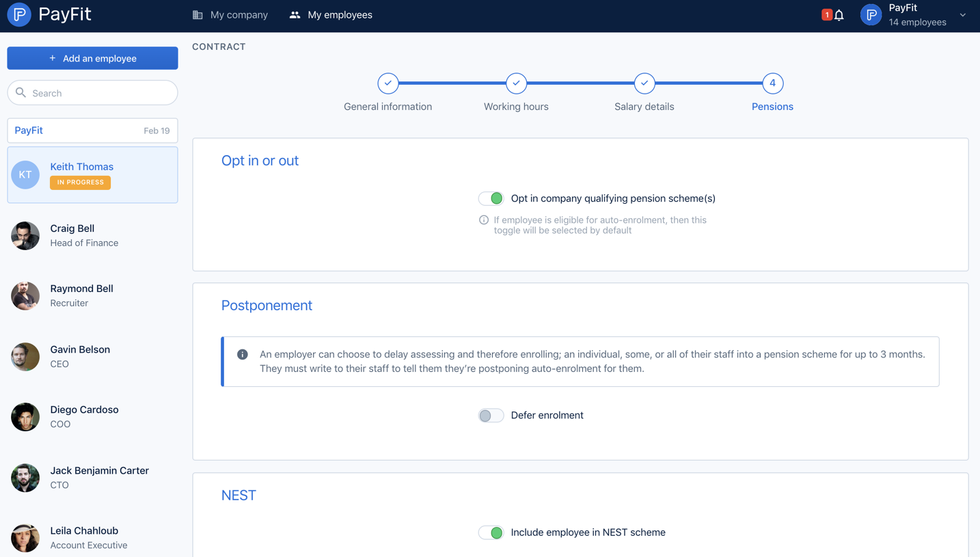Image resolution: width=980 pixels, height=557 pixels.
Task: Toggle Opt in company qualifying pension scheme
Action: (x=491, y=198)
